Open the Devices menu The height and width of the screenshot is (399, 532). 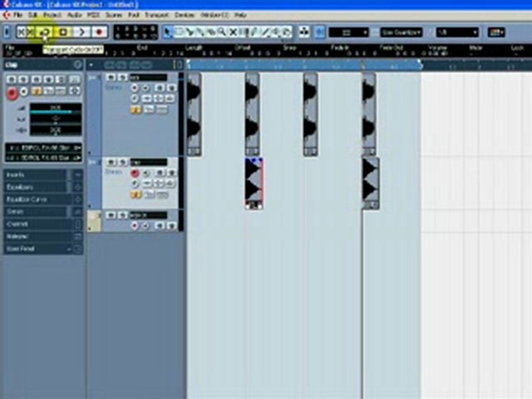click(185, 16)
